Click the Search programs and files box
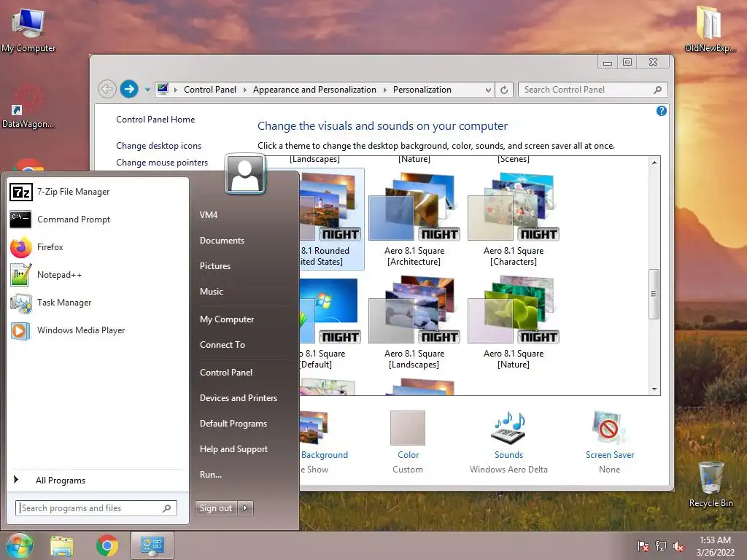747x560 pixels. click(96, 508)
